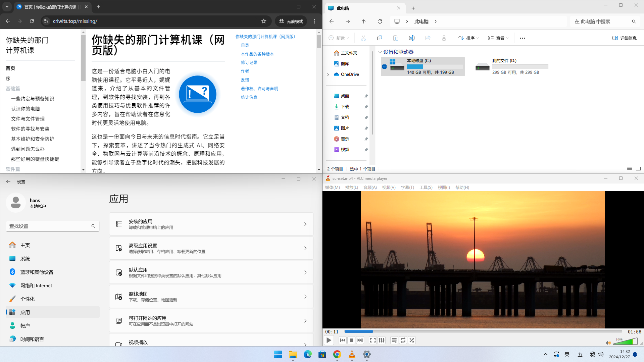This screenshot has height=362, width=644.
Task: Toggle VLC fullscreen mode icon
Action: tap(373, 340)
